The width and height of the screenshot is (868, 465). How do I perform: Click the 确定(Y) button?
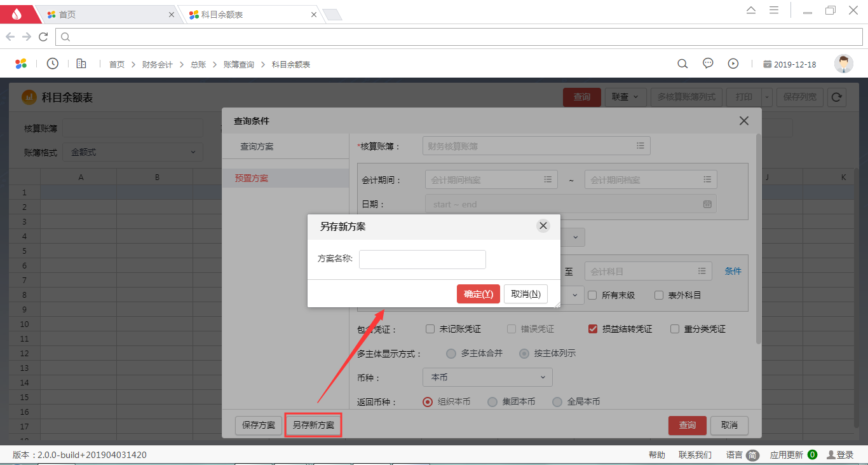click(x=478, y=294)
